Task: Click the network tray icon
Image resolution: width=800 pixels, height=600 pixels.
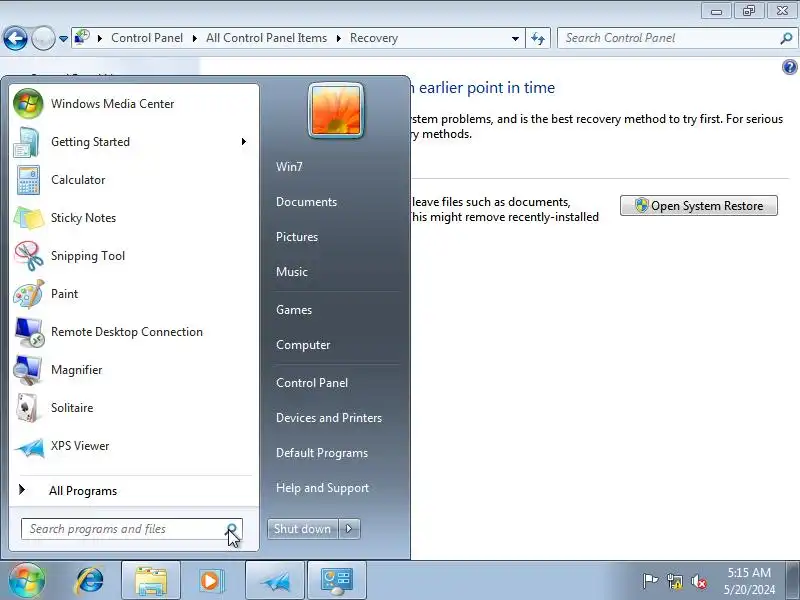Action: pos(674,581)
